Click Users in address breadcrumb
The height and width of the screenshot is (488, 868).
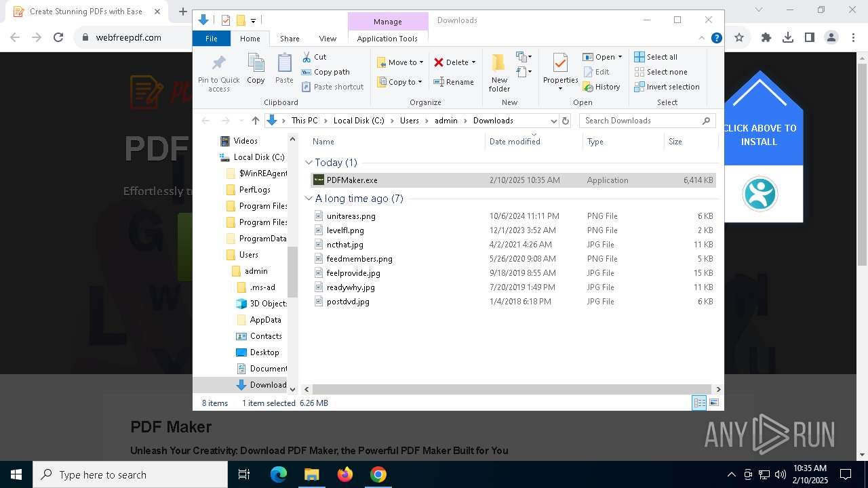click(409, 121)
